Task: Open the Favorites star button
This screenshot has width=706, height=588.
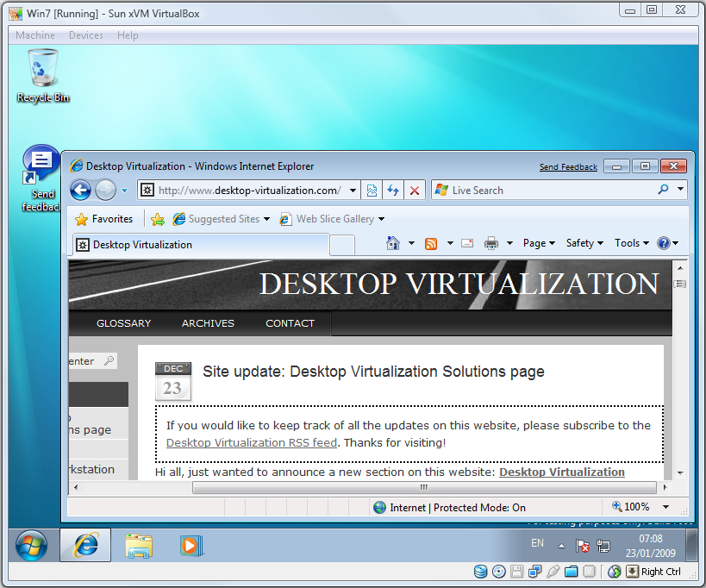Action: pos(104,219)
